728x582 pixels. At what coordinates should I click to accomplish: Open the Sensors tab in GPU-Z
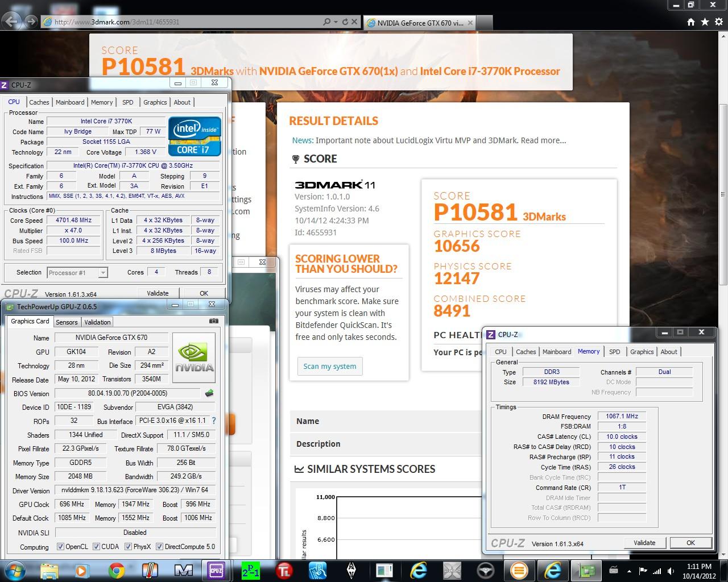click(67, 322)
